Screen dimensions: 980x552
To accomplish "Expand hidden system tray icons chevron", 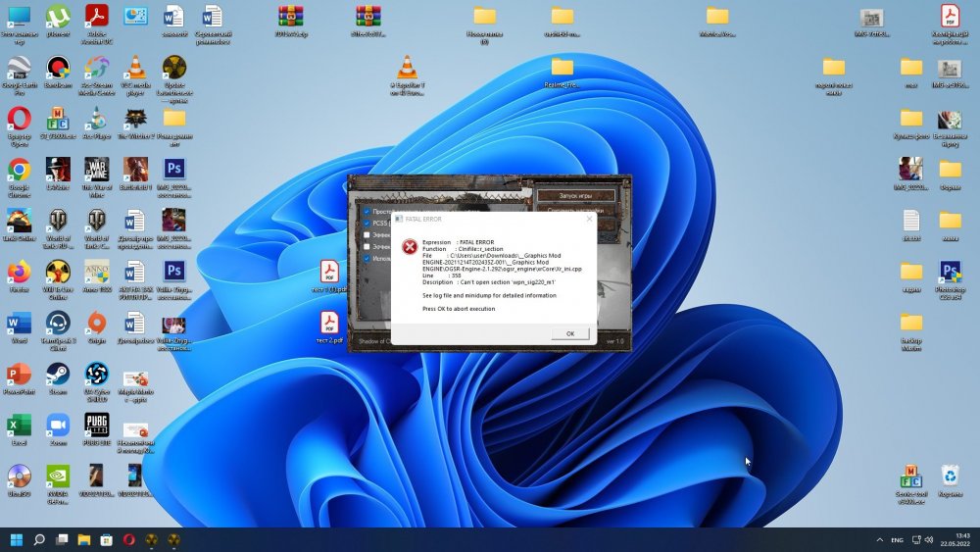I will 878,540.
